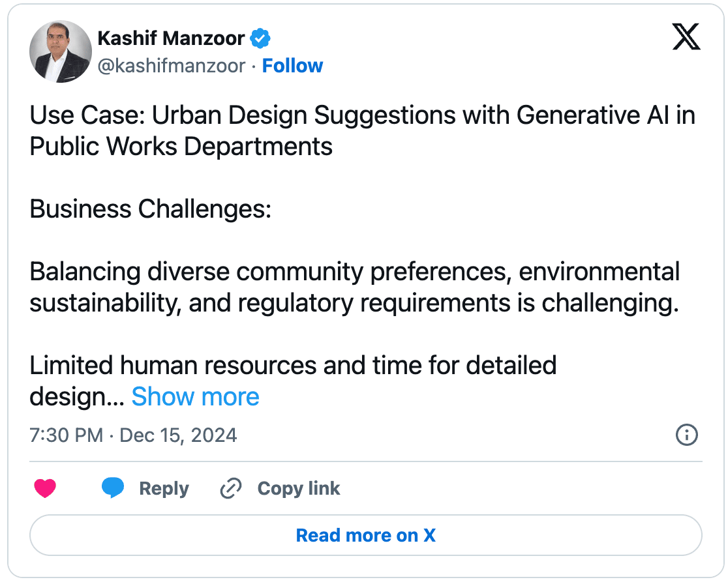The width and height of the screenshot is (728, 584).
Task: Select the Reply text label
Action: point(164,488)
